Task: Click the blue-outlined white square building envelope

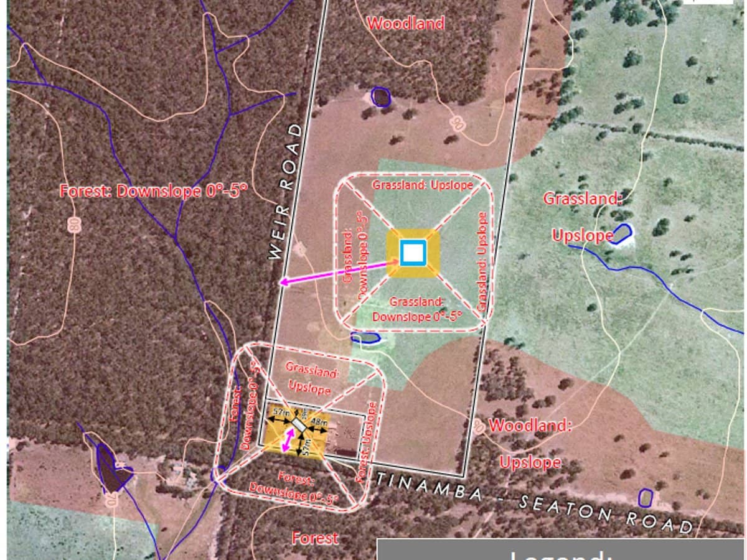Action: coord(413,253)
